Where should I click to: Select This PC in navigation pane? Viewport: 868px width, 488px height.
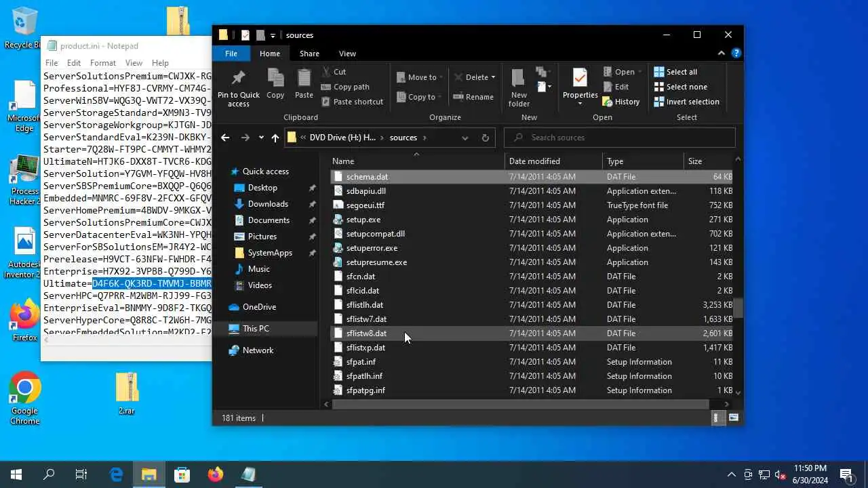[x=256, y=329]
